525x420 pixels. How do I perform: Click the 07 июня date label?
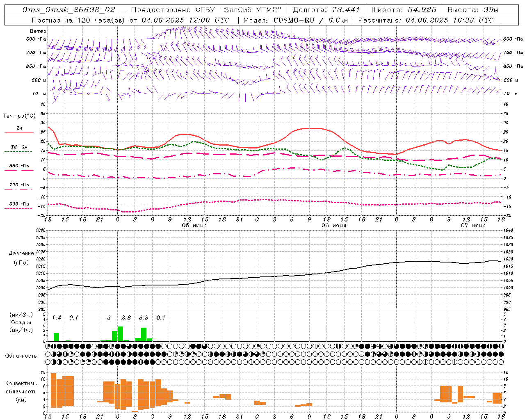click(x=473, y=226)
